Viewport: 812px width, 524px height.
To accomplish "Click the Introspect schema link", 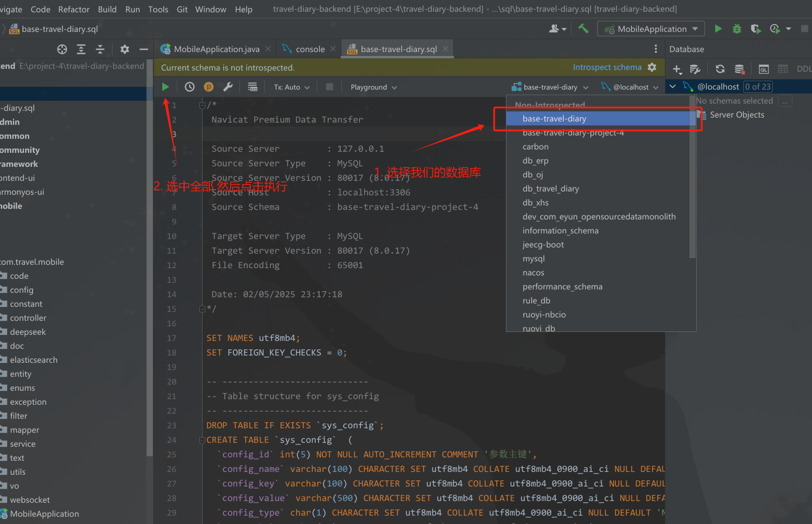I will pos(607,67).
